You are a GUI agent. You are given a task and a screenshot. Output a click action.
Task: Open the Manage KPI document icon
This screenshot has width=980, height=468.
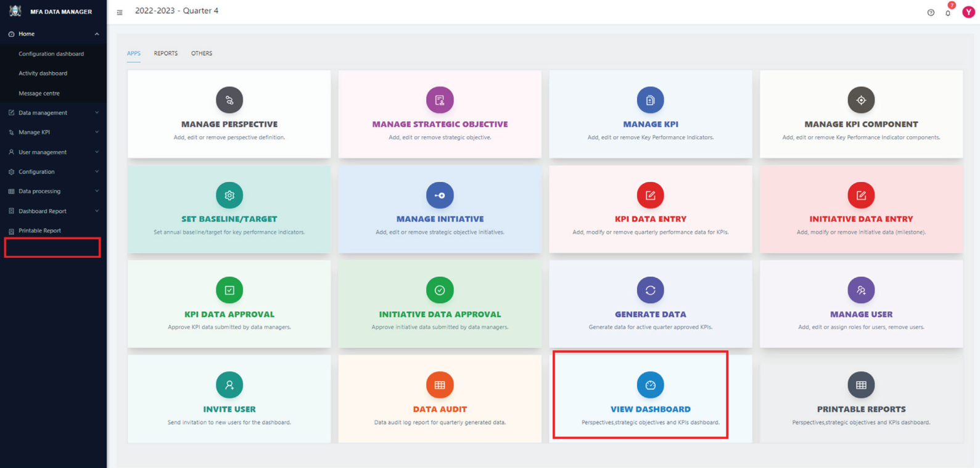650,100
